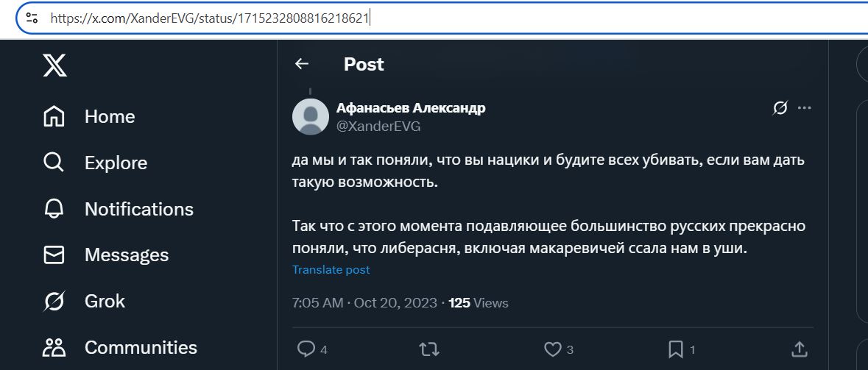Open Communities via the people icon

pyautogui.click(x=54, y=347)
